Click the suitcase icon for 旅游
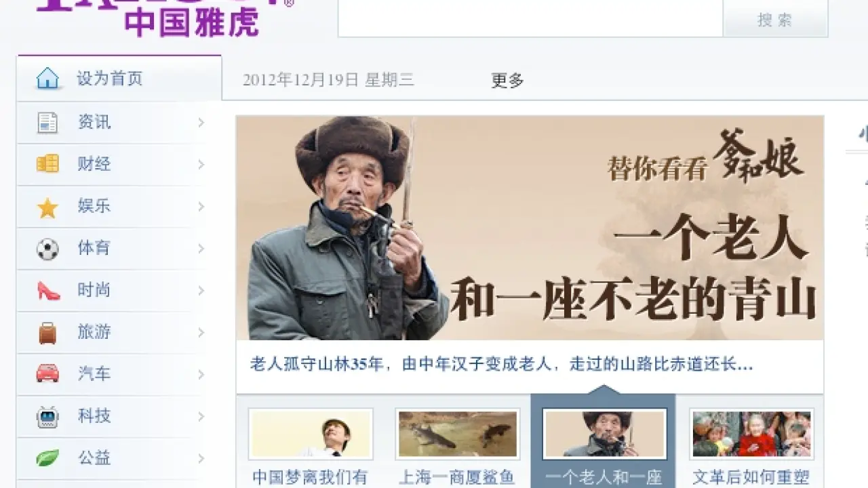Viewport: 868px width, 488px height. pyautogui.click(x=47, y=333)
